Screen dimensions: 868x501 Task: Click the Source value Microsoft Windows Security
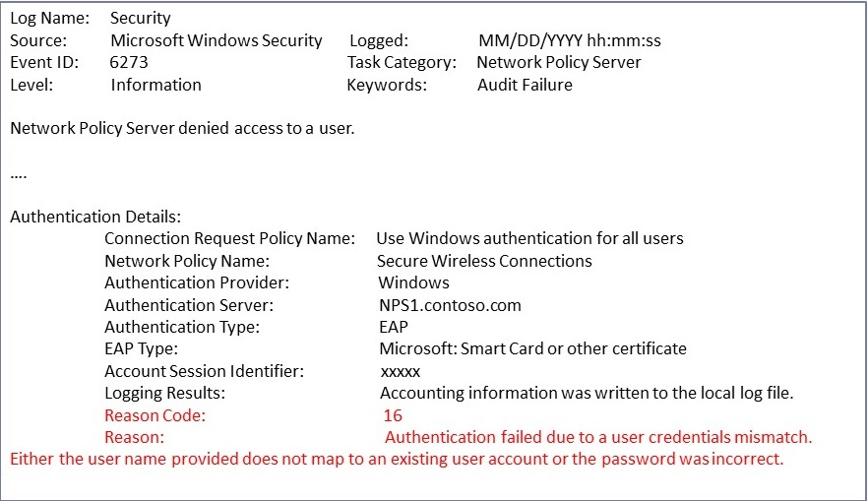[217, 40]
